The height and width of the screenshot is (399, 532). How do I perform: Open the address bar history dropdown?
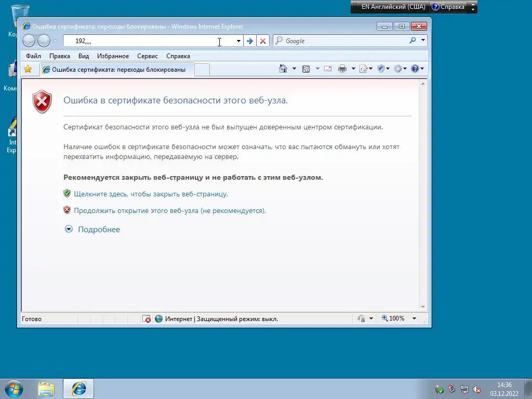[238, 41]
